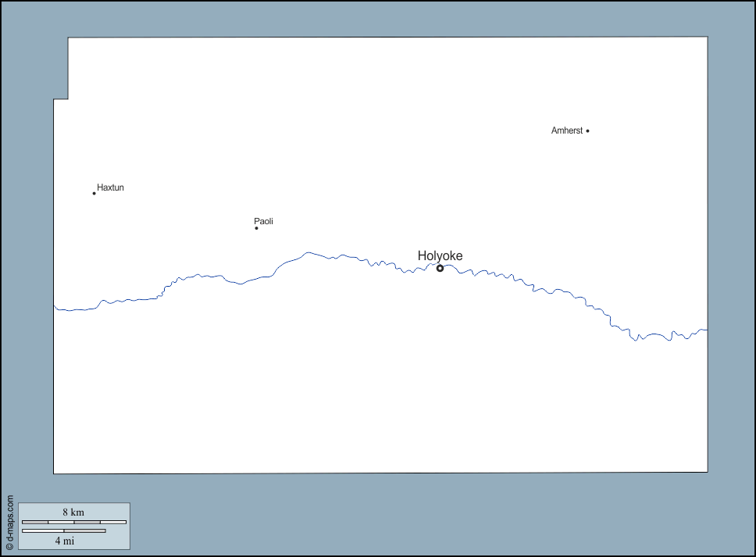Viewport: 756px width, 557px height.
Task: Click the river at the county's eastern edge
Action: coord(704,330)
